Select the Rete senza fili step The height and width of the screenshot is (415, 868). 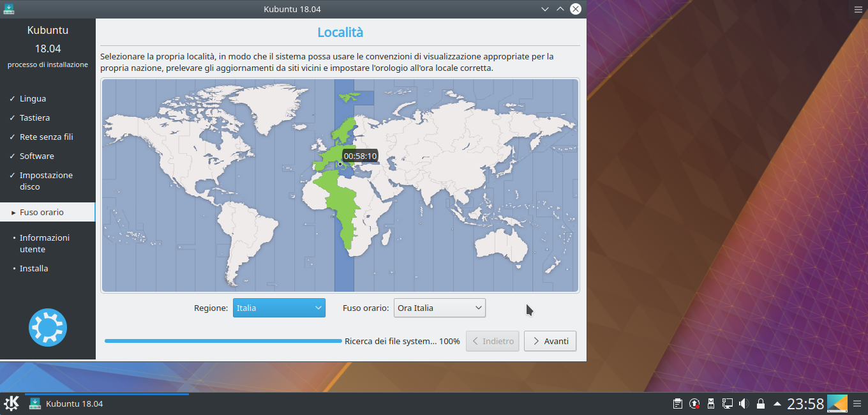[x=46, y=137]
